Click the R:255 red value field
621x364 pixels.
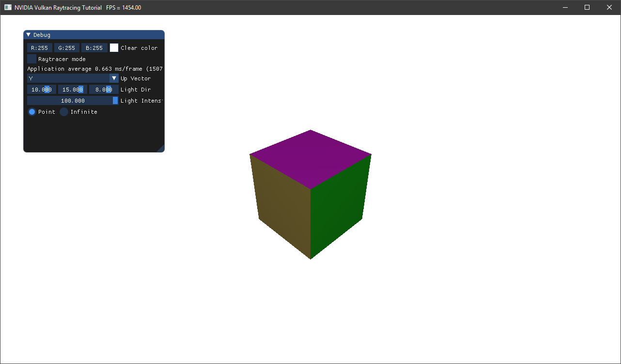(39, 48)
